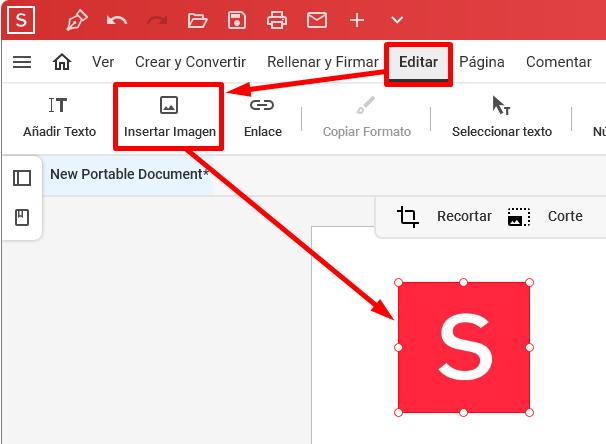Create new document with plus icon

(x=357, y=20)
